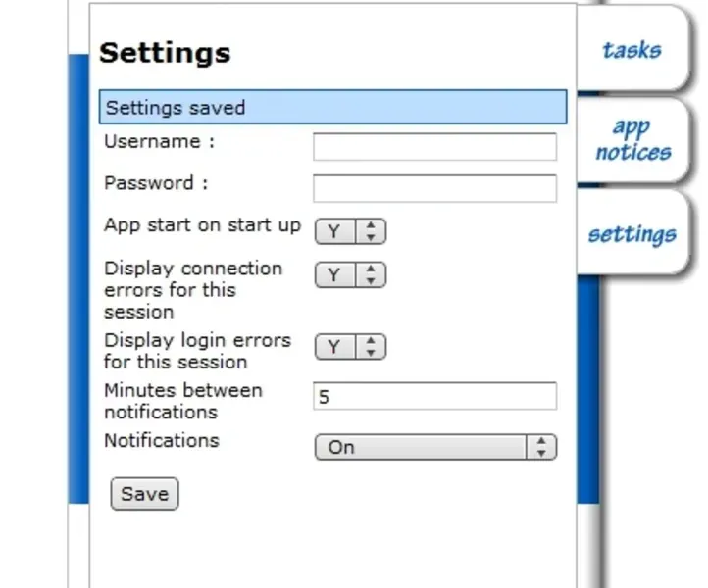
Task: Click the Settings saved message banner
Action: 332,107
